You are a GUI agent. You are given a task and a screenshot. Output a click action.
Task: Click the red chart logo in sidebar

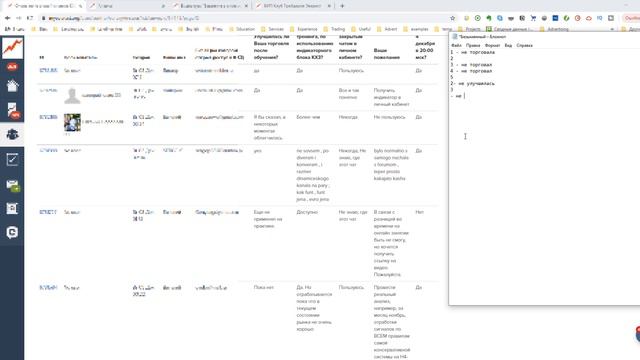point(12,47)
